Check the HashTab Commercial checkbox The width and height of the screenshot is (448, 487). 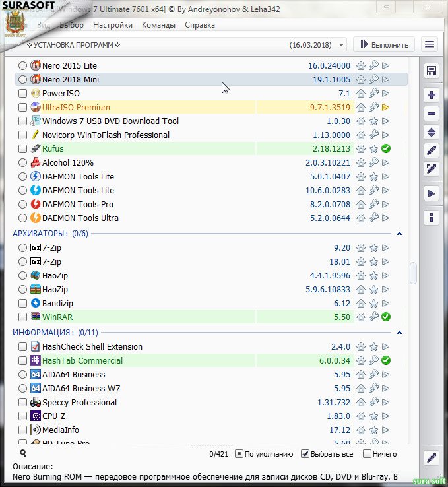pos(22,360)
